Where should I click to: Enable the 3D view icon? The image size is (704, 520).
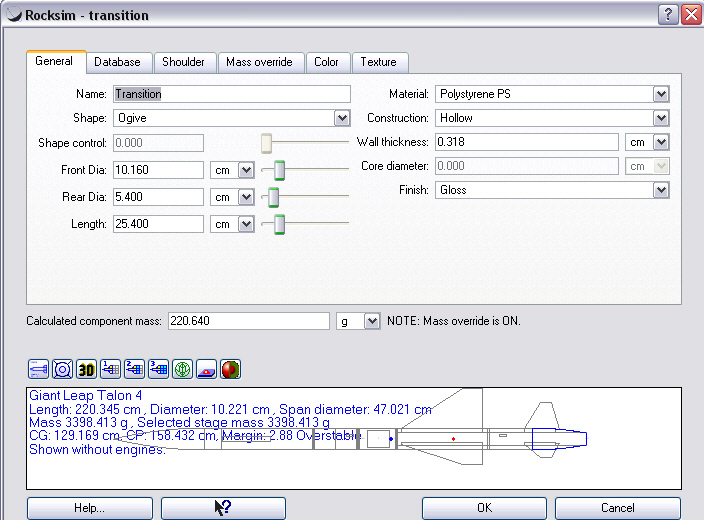(86, 370)
